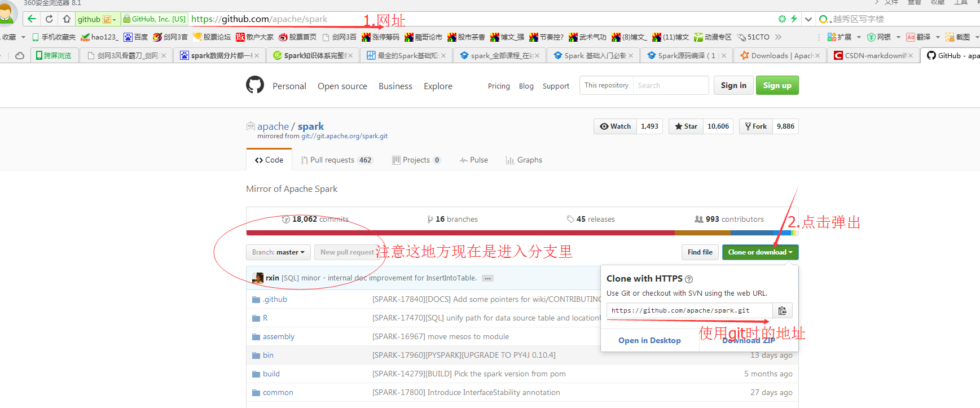This screenshot has height=408, width=980.
Task: Click the repository language bar
Action: coord(522,232)
